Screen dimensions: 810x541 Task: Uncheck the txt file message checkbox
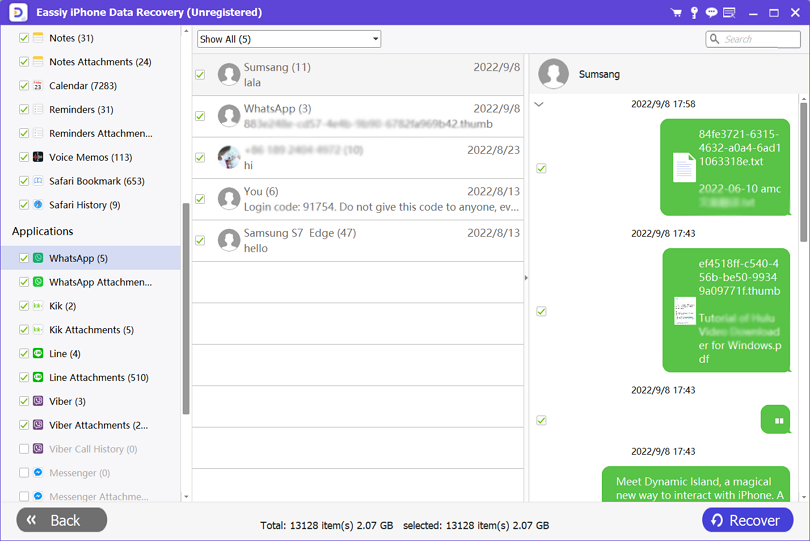coord(541,168)
